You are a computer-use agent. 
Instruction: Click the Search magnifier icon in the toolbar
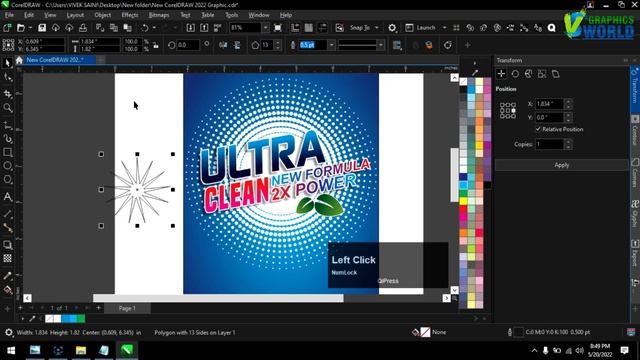point(552,27)
